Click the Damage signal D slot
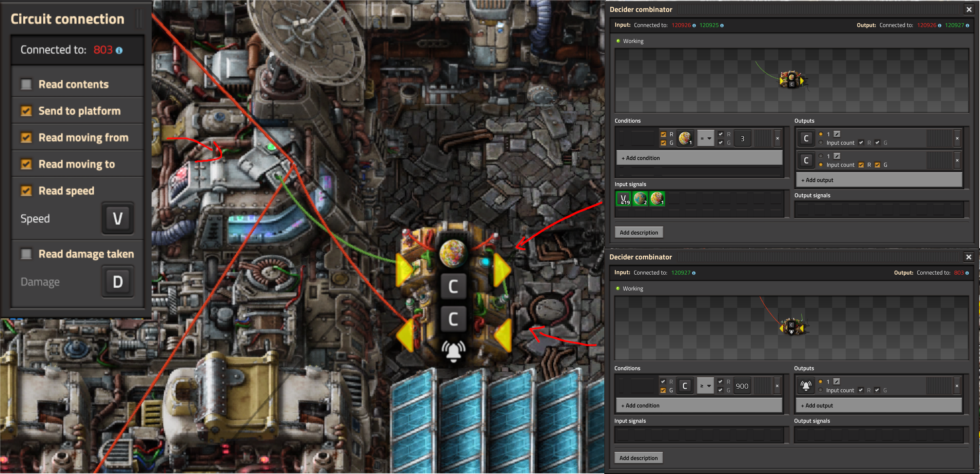The height and width of the screenshot is (474, 980). 118,282
